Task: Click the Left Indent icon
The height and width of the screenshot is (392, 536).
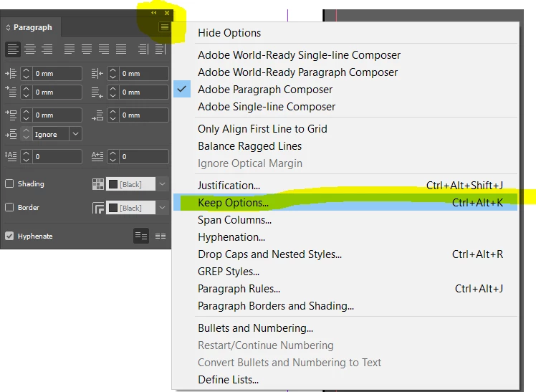Action: point(11,74)
